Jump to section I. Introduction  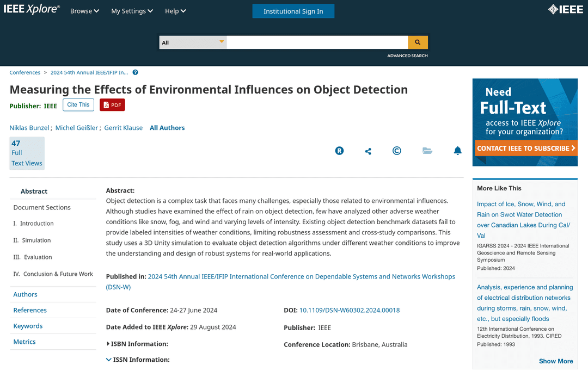tap(33, 224)
